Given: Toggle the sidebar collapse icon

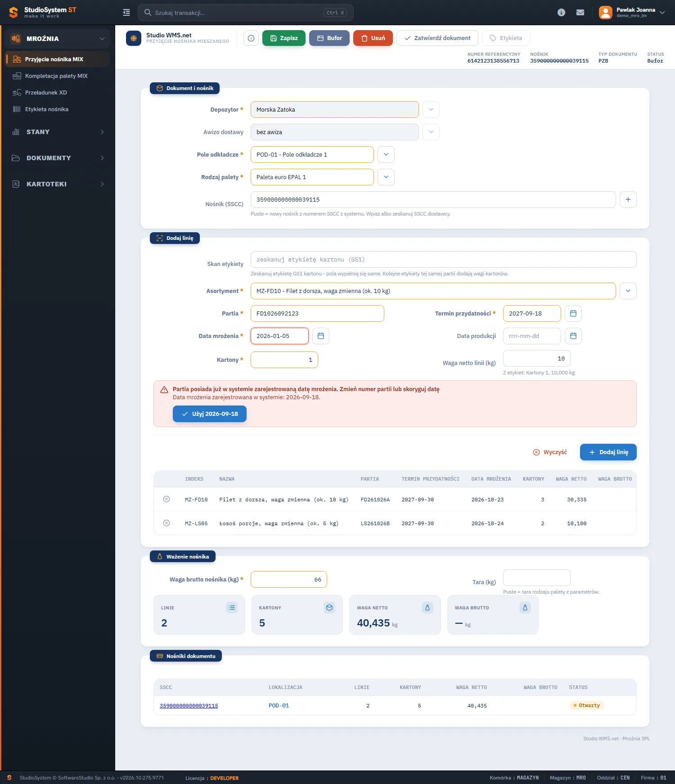Looking at the screenshot, I should tap(126, 13).
